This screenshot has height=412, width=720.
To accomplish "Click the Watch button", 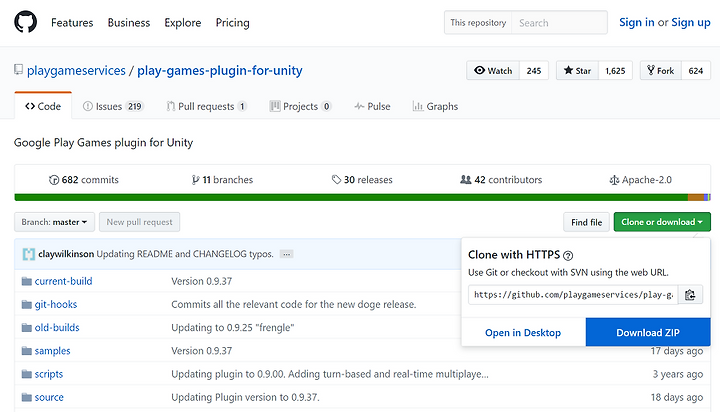I will click(x=493, y=70).
